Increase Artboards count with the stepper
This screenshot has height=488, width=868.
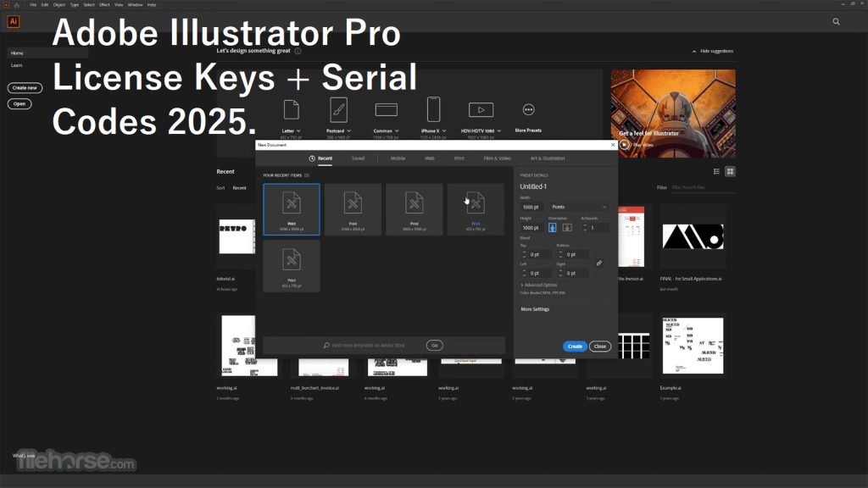[x=585, y=225]
